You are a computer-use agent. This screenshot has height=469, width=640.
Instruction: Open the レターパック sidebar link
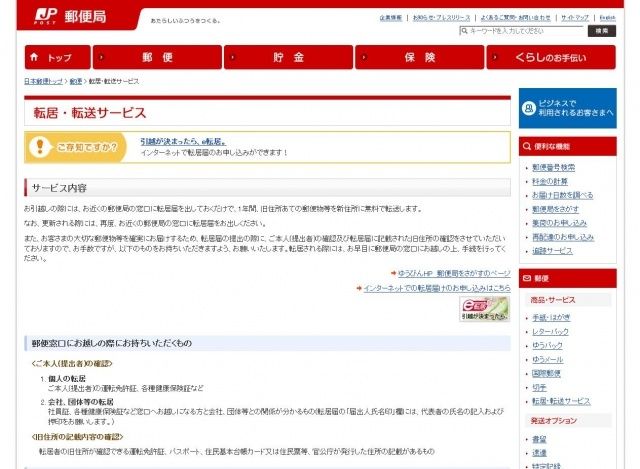point(550,331)
